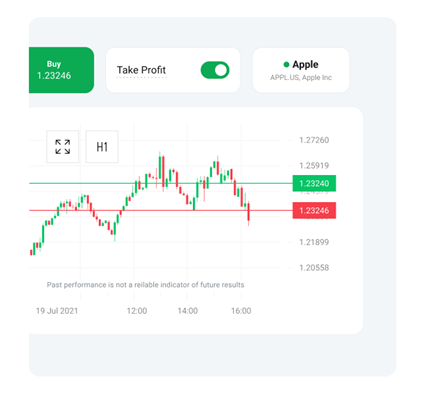Click the fullscreen expand chart icon
The height and width of the screenshot is (395, 425).
click(x=63, y=147)
